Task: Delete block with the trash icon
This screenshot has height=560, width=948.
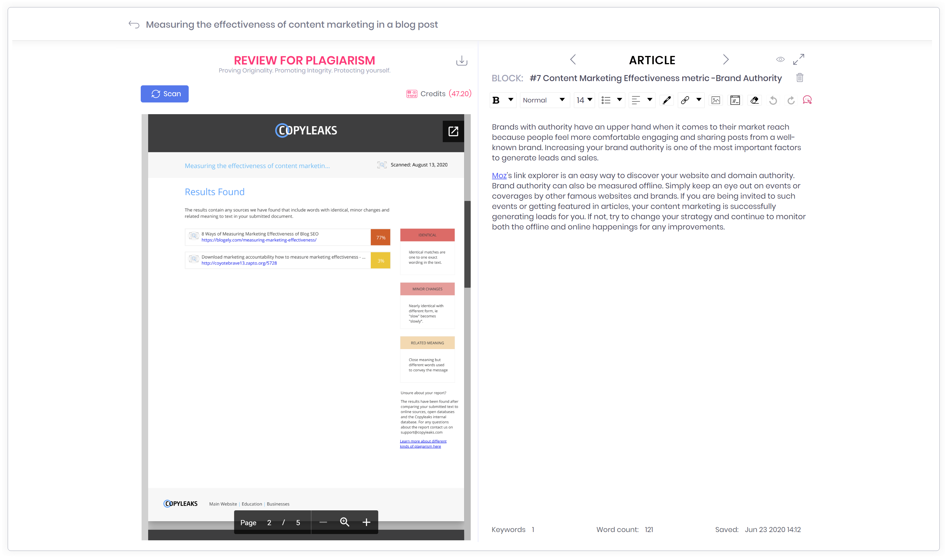Action: click(799, 78)
